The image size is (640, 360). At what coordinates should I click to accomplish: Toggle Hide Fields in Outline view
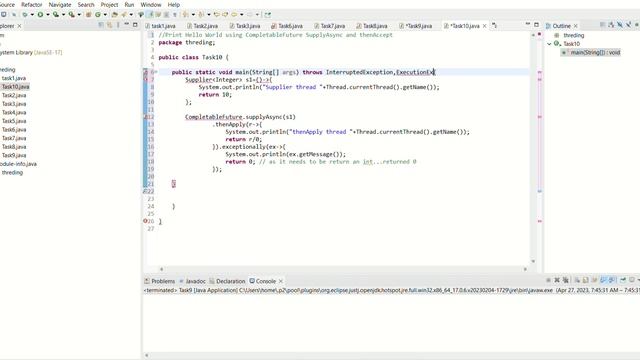click(620, 25)
